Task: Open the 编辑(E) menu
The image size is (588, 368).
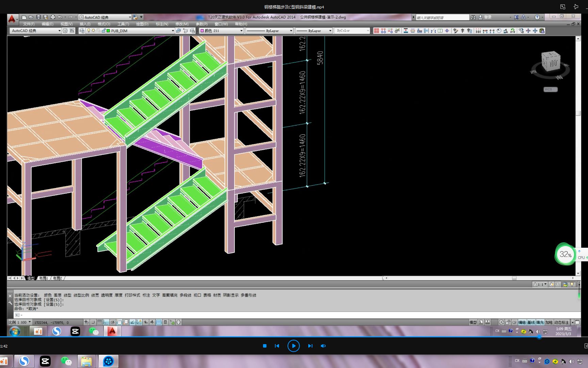Action: point(47,24)
